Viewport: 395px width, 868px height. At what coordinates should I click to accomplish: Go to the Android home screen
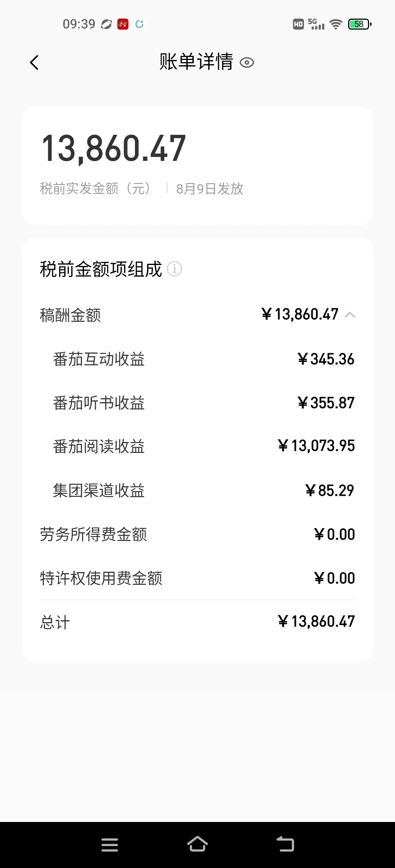pos(197,844)
